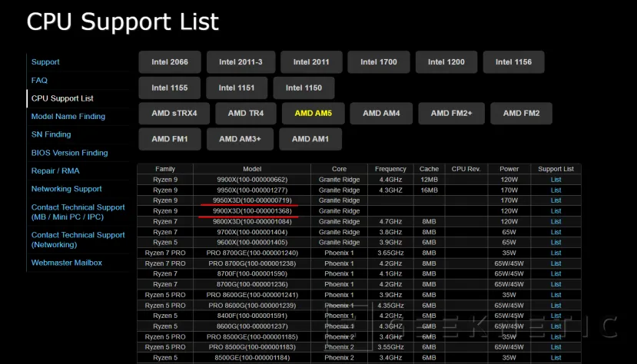Image resolution: width=637 pixels, height=364 pixels.
Task: Open support List for 8700F row
Action: [556, 274]
